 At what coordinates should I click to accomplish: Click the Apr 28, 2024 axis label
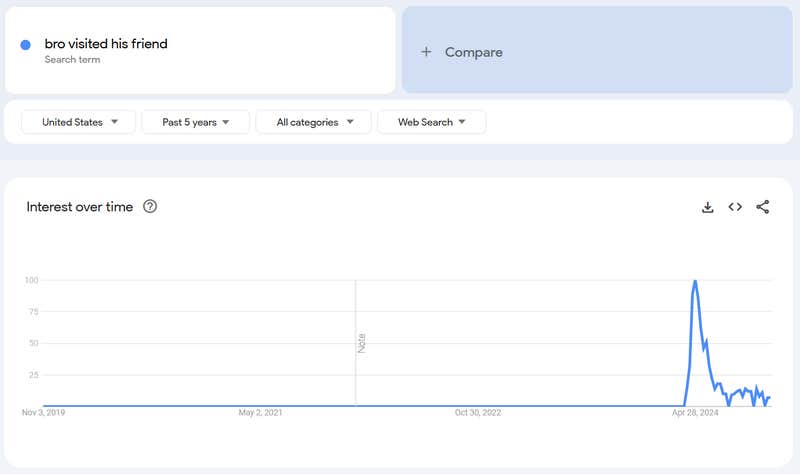[695, 412]
